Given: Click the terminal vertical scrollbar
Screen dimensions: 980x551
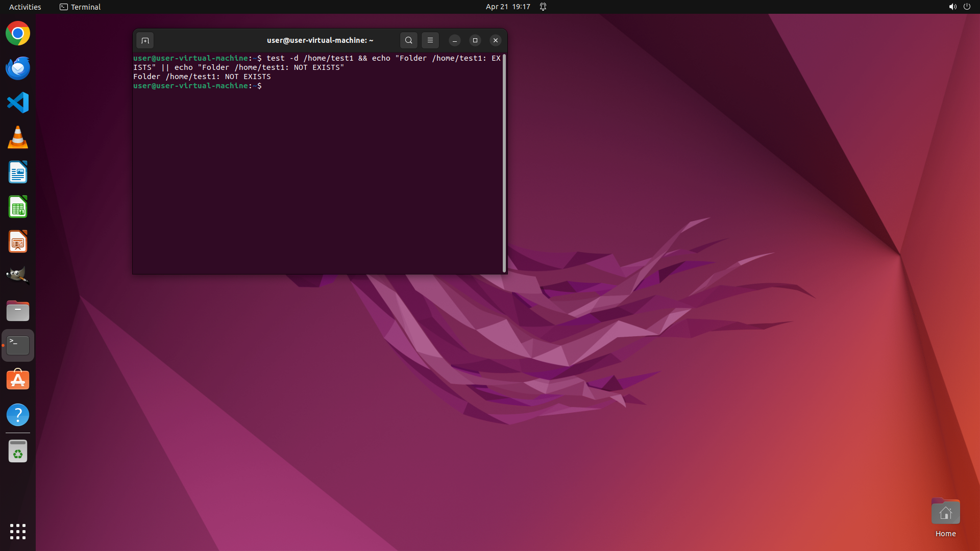Looking at the screenshot, I should click(504, 163).
